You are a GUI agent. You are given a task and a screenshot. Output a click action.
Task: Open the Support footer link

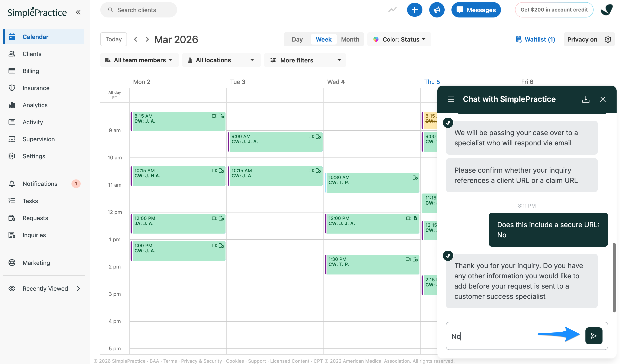point(257,361)
